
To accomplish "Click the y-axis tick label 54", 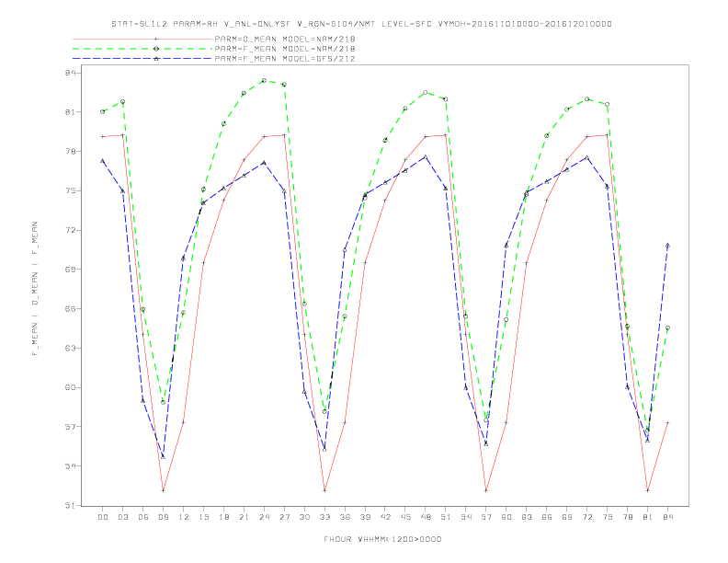I will pyautogui.click(x=70, y=465).
